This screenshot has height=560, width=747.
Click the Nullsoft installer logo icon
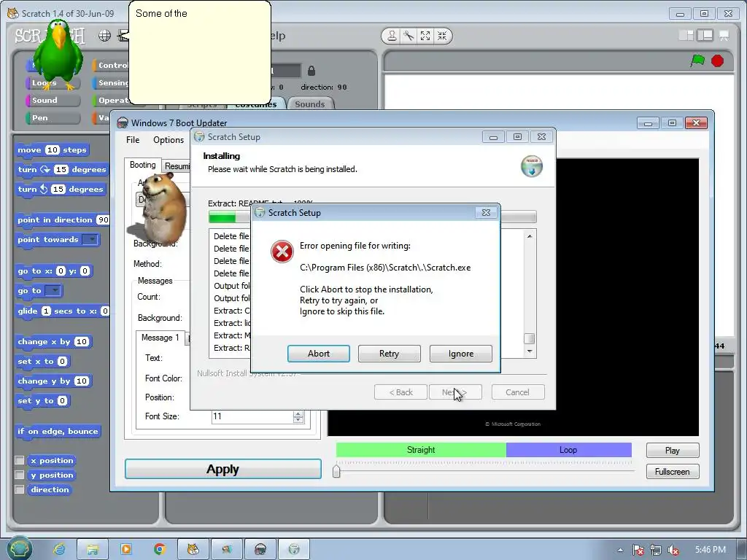pyautogui.click(x=532, y=166)
